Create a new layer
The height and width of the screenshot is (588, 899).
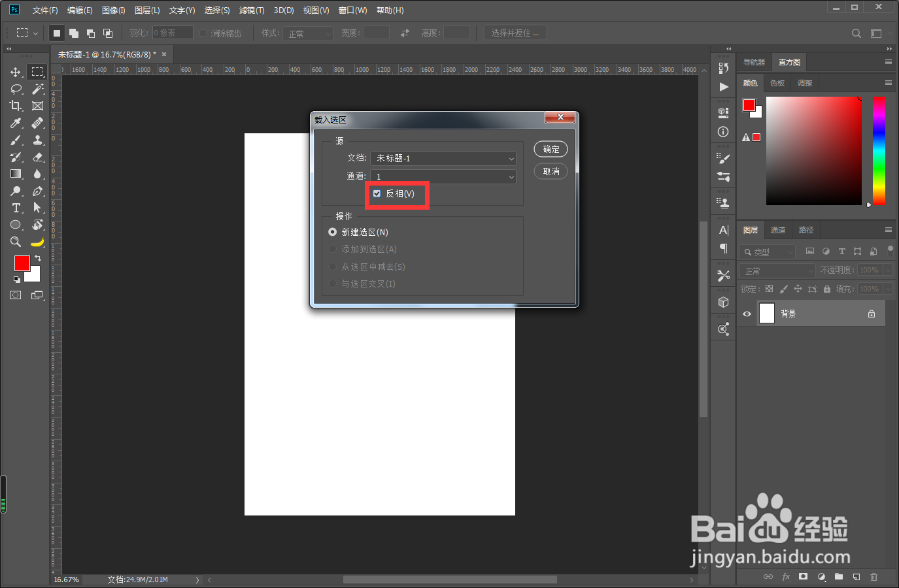pyautogui.click(x=857, y=577)
